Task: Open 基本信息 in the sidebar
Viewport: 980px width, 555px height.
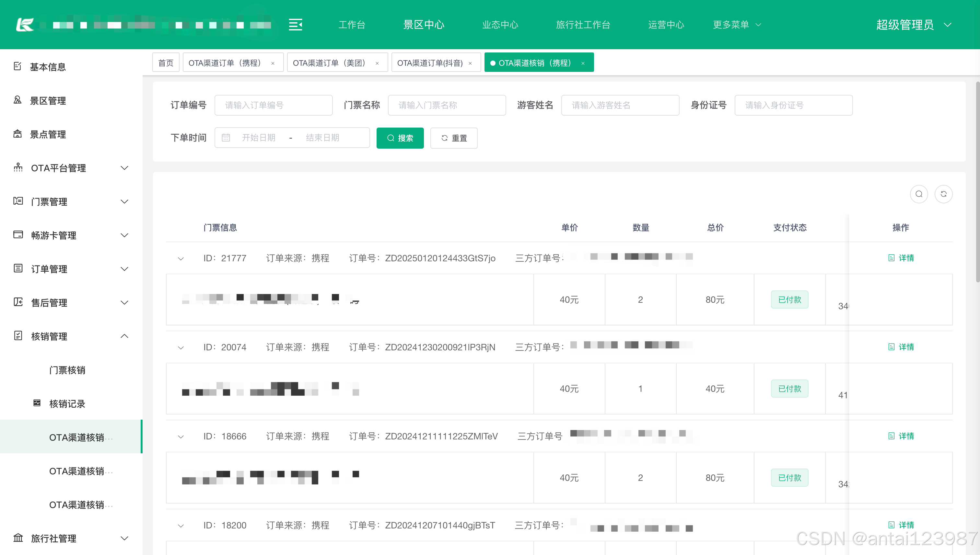Action: click(x=48, y=67)
